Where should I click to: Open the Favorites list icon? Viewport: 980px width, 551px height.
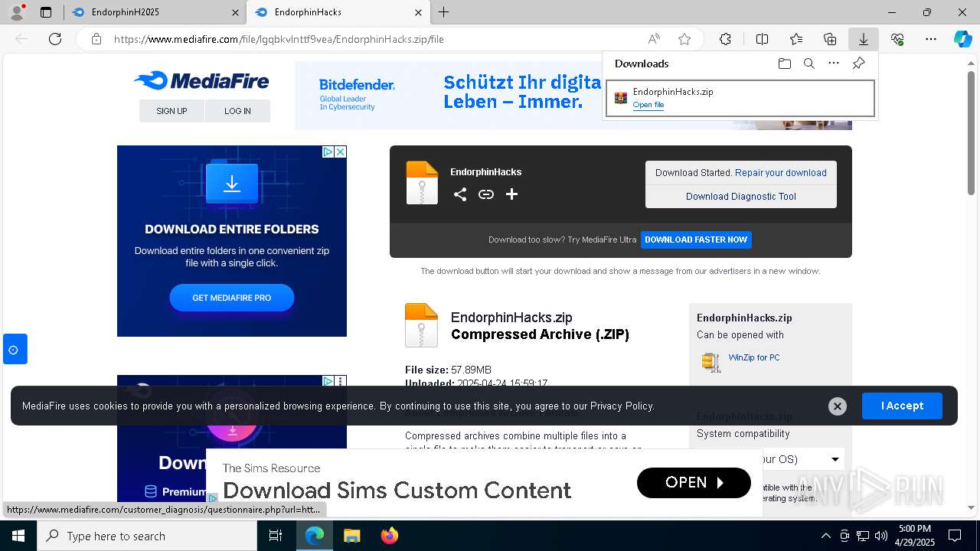796,39
